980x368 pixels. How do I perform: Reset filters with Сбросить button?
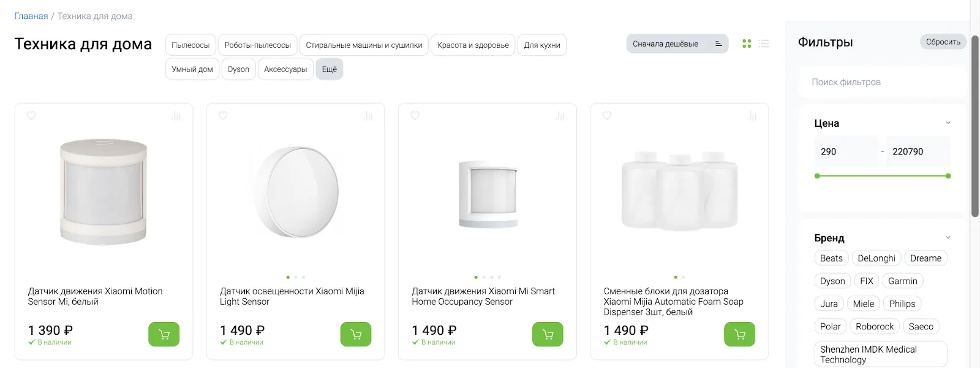(x=943, y=42)
